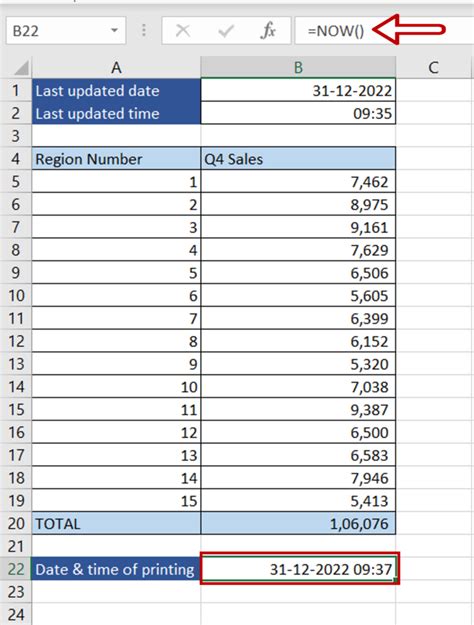Screen dimensions: 474x625
Task: Select the TOTAL value cell 1,06,076
Action: (298, 523)
